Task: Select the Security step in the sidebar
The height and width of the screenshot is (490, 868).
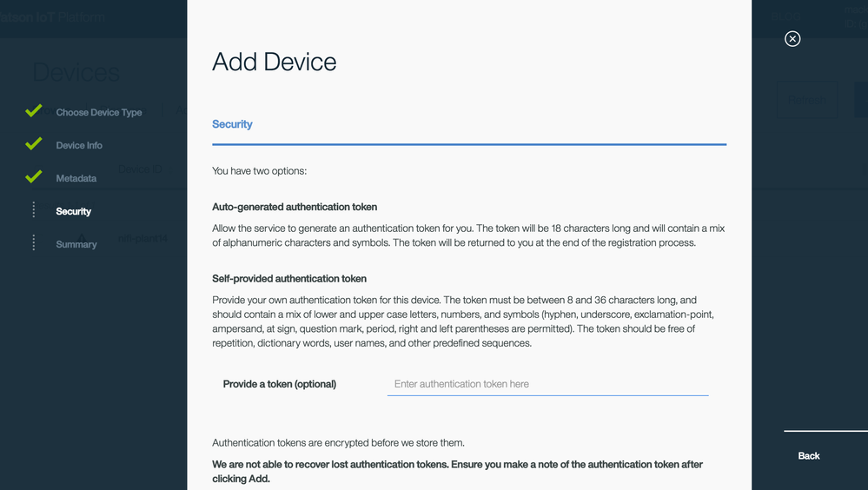Action: coord(74,211)
